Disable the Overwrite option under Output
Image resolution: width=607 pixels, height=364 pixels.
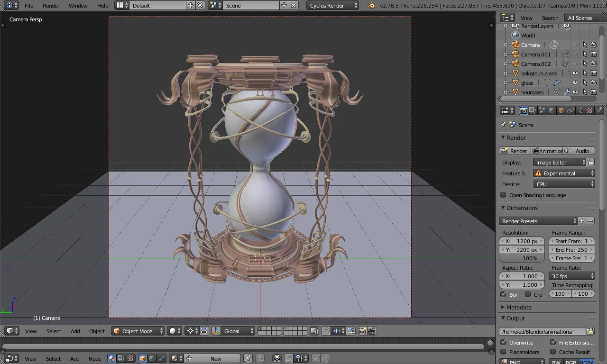coord(504,342)
